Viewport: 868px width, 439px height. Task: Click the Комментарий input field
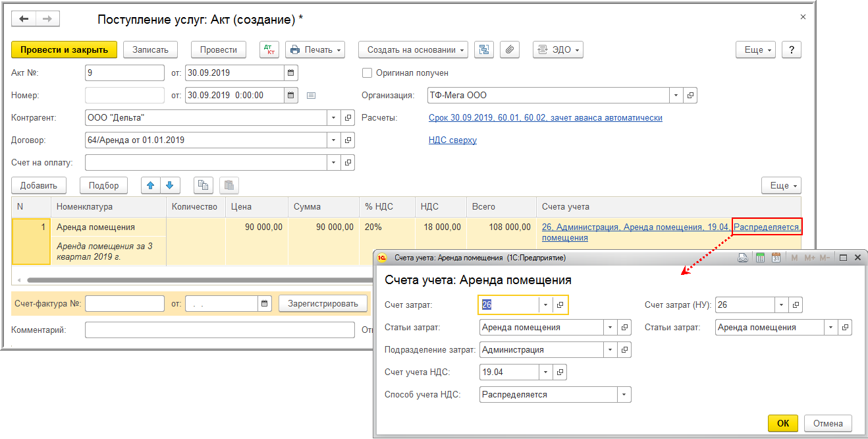pyautogui.click(x=219, y=330)
